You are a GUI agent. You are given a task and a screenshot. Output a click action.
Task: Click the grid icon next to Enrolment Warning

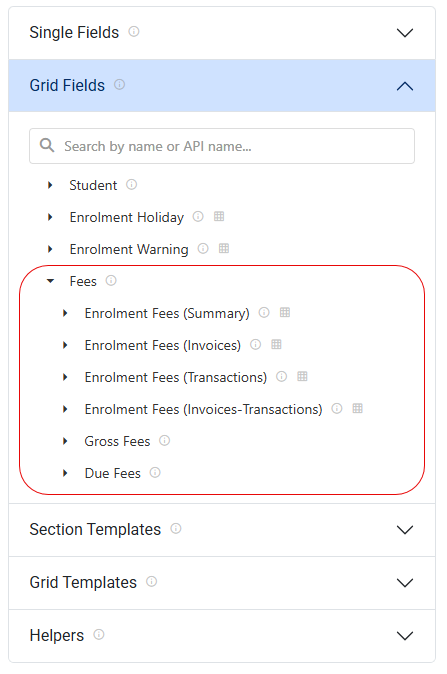224,248
